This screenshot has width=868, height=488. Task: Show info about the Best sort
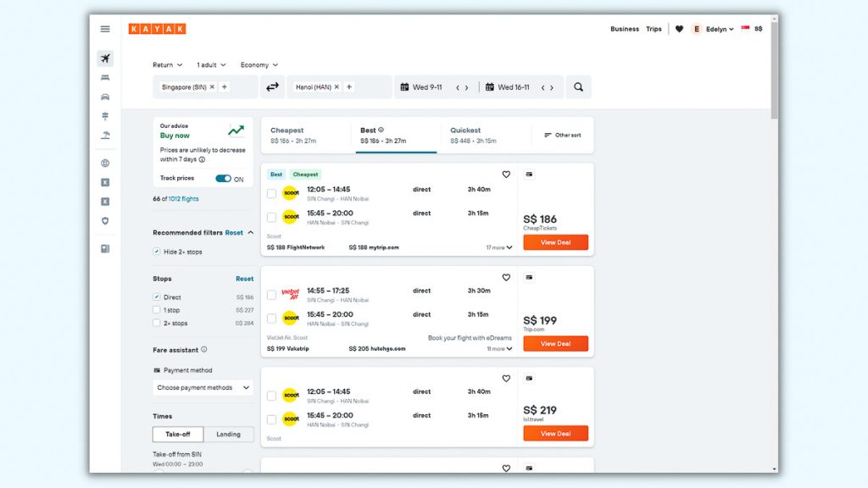(x=381, y=130)
